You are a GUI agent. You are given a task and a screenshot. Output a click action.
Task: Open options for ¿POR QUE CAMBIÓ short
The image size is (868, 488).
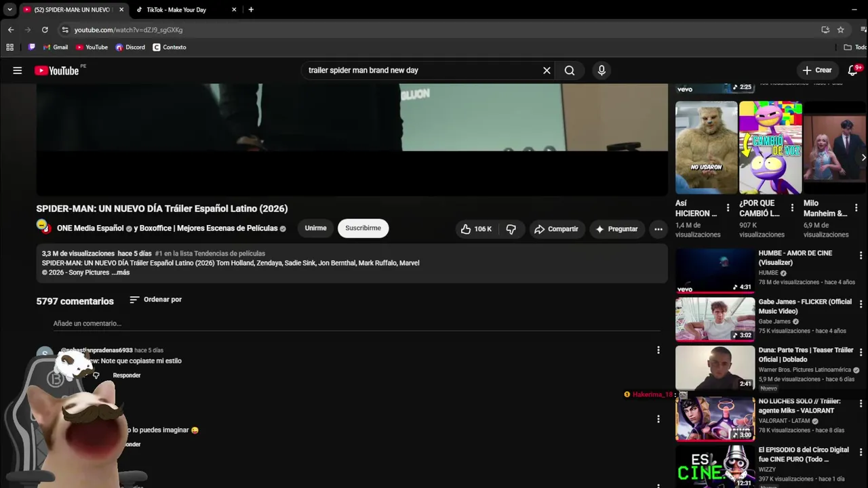[792, 208]
